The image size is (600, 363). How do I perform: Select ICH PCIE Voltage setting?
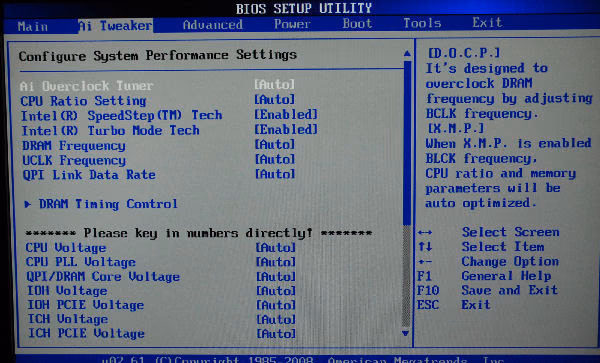coord(86,333)
